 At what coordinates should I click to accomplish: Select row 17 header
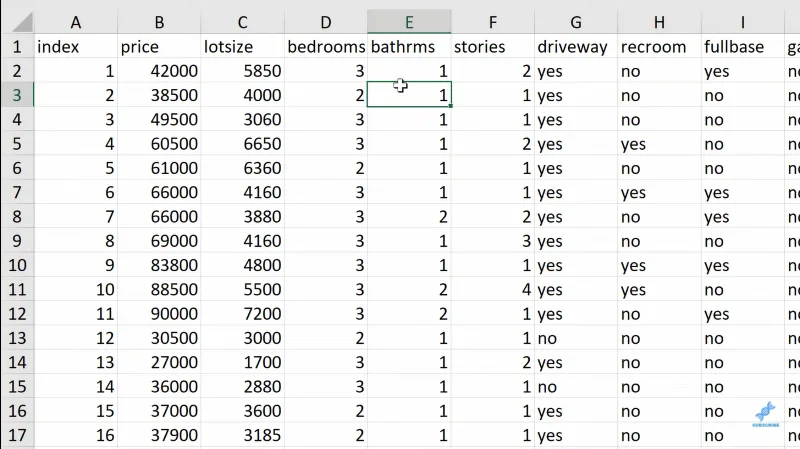(17, 435)
